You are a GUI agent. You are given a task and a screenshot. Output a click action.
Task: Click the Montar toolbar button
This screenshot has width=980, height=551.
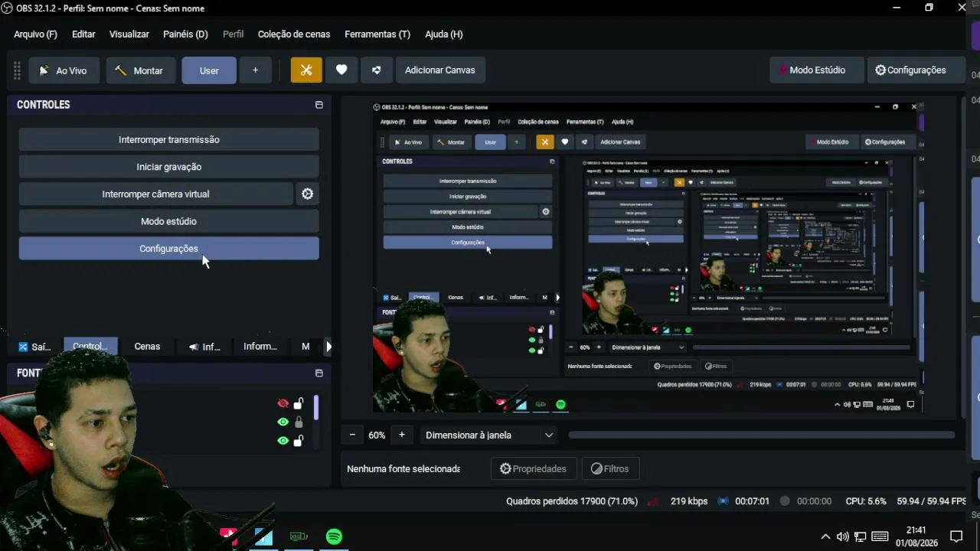coord(140,70)
